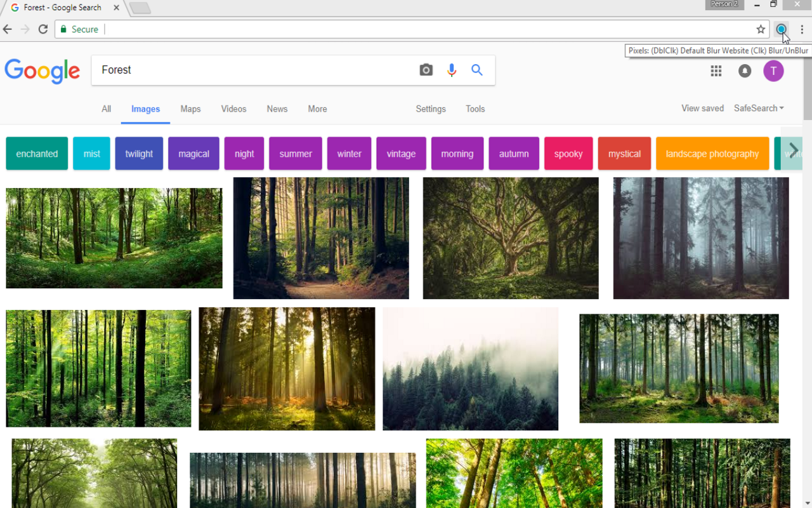Show more filter chips via right arrow
812x508 pixels.
coord(793,150)
